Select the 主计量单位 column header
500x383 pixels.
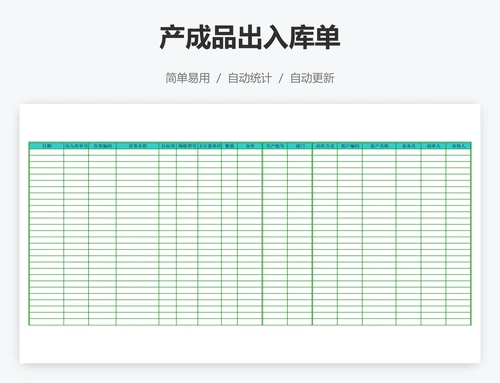(x=210, y=146)
